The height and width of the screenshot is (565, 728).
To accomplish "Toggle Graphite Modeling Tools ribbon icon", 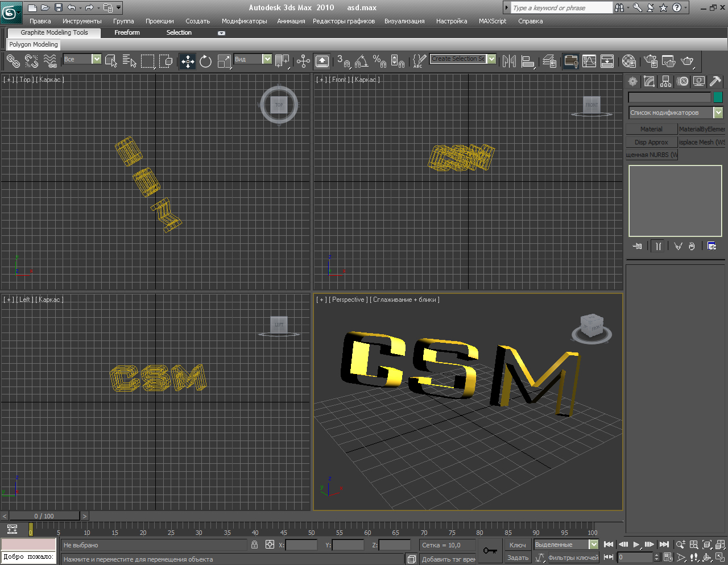I will click(x=571, y=61).
